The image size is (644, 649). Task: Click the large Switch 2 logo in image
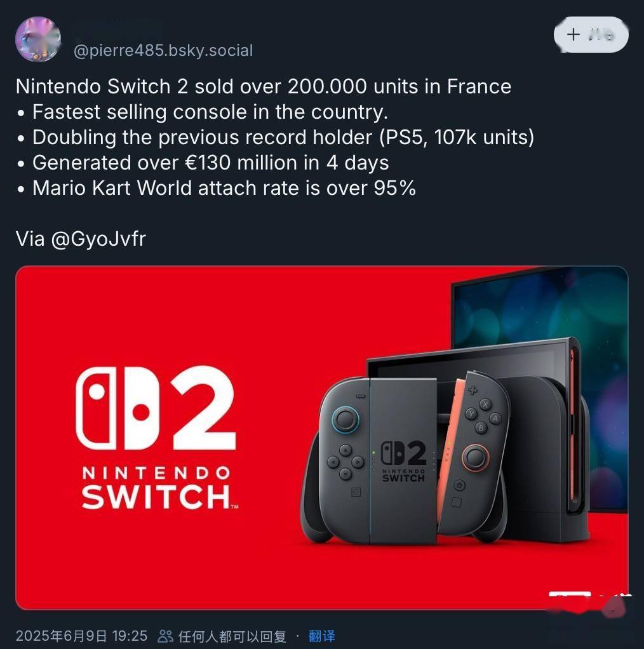[x=156, y=408]
